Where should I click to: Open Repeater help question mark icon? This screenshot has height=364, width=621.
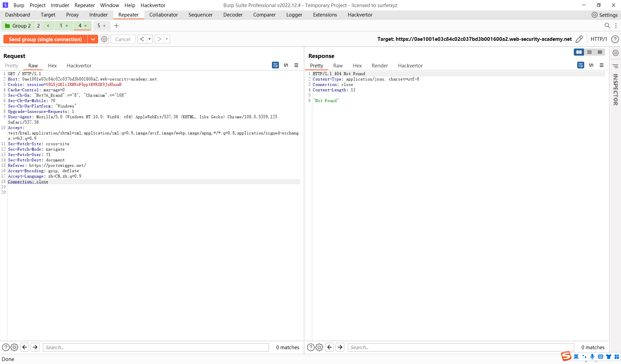click(615, 39)
